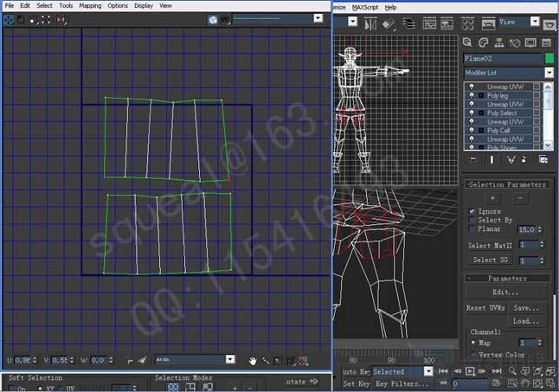The height and width of the screenshot is (392, 559).
Task: Switch to the Utilities command panel
Action: click(x=547, y=42)
